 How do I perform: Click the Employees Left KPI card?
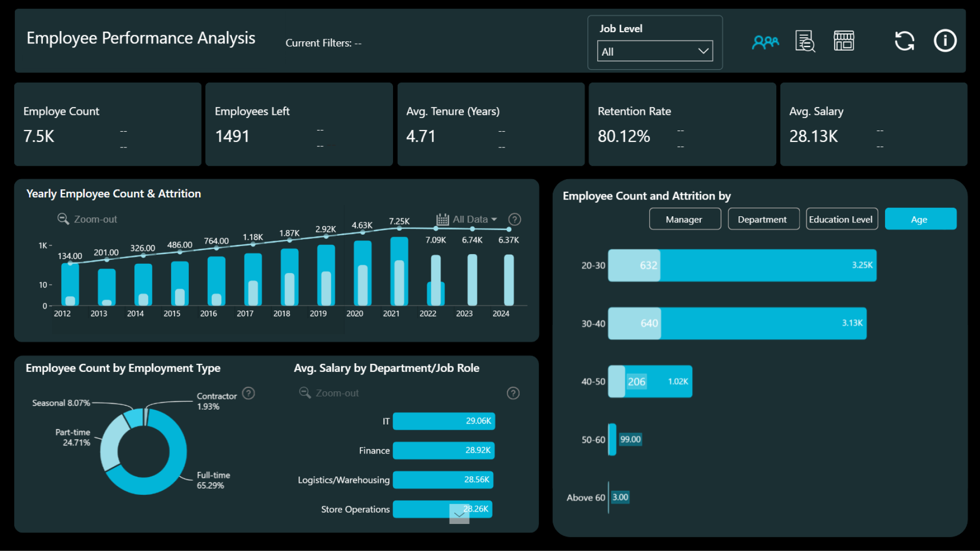pos(299,124)
